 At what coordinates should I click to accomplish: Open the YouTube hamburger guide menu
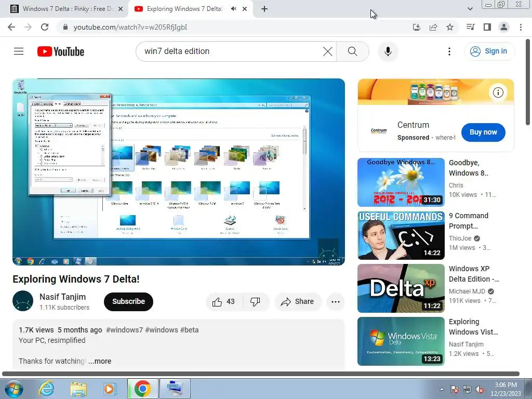coord(19,51)
